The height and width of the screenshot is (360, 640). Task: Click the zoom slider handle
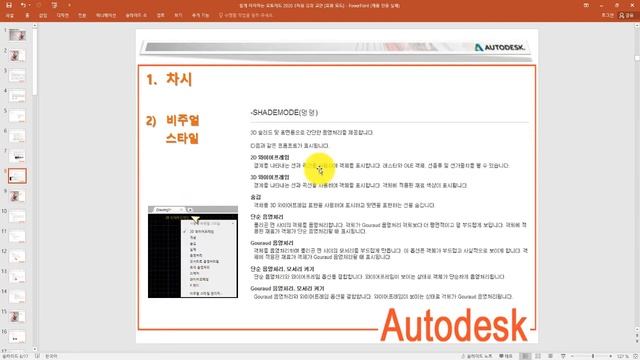[593, 356]
